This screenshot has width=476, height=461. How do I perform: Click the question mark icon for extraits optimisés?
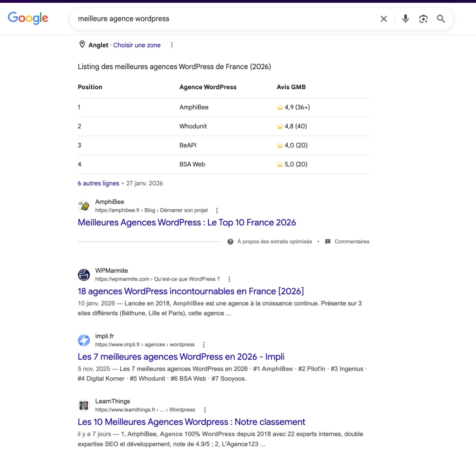(231, 242)
